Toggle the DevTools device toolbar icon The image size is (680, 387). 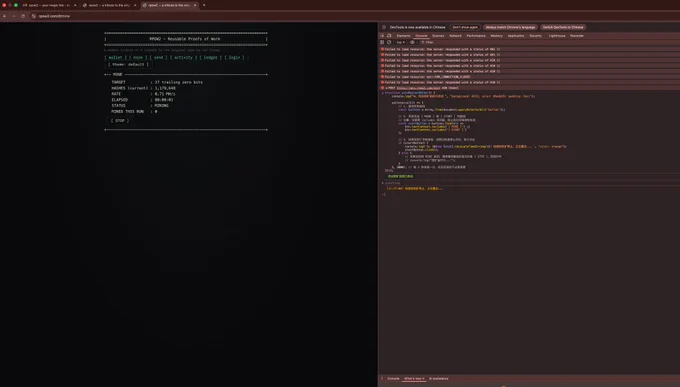389,36
